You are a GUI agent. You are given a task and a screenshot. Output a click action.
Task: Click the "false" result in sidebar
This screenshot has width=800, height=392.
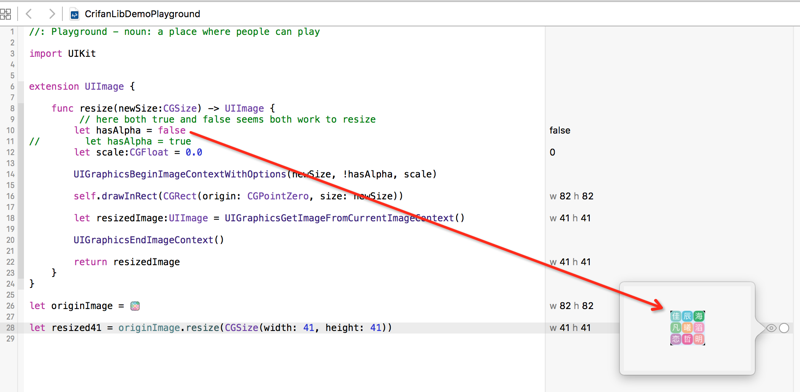click(560, 131)
